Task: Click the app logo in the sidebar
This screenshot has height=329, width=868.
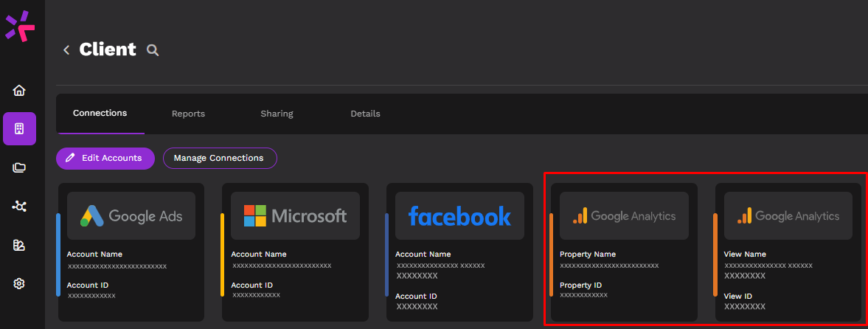Action: pos(20,26)
